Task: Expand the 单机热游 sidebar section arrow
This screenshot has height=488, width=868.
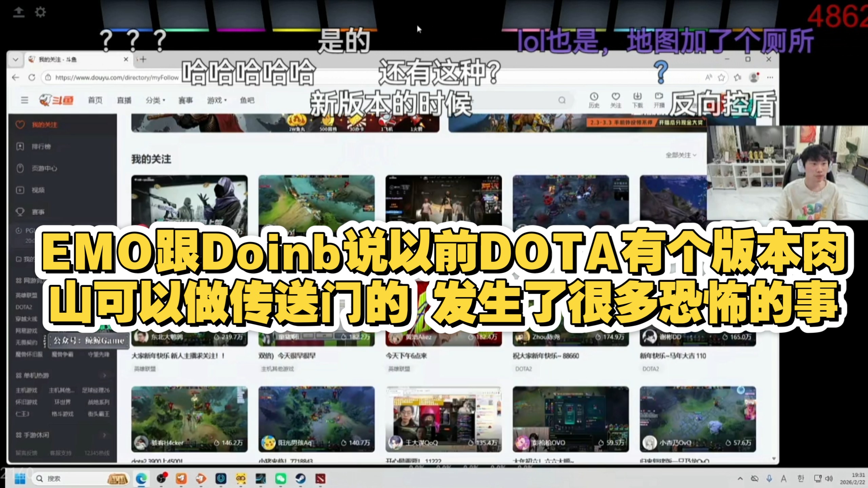Action: pos(104,375)
